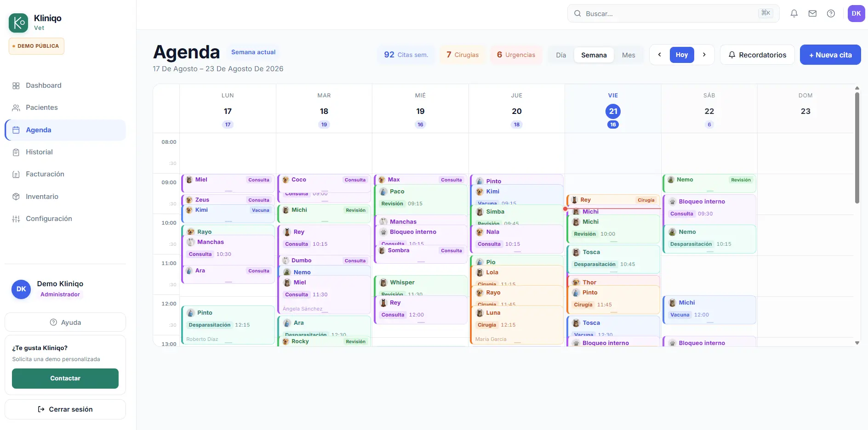Viewport: 868px width, 430px height.
Task: Go to previous week arrow
Action: [660, 55]
